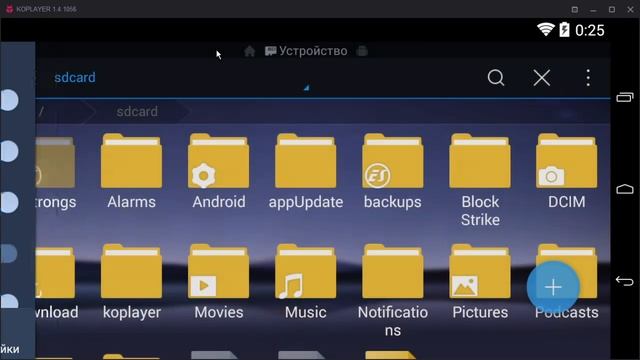Image resolution: width=640 pixels, height=360 pixels.
Task: Go to the home icon in top bar
Action: [249, 51]
